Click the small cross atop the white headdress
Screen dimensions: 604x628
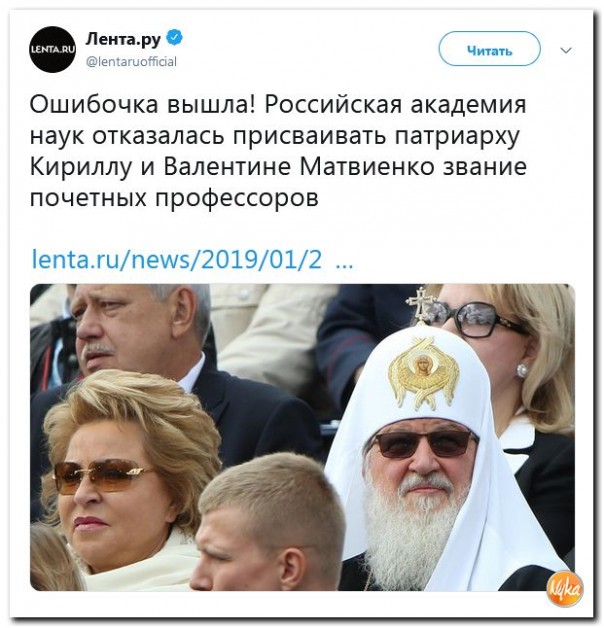click(x=419, y=305)
